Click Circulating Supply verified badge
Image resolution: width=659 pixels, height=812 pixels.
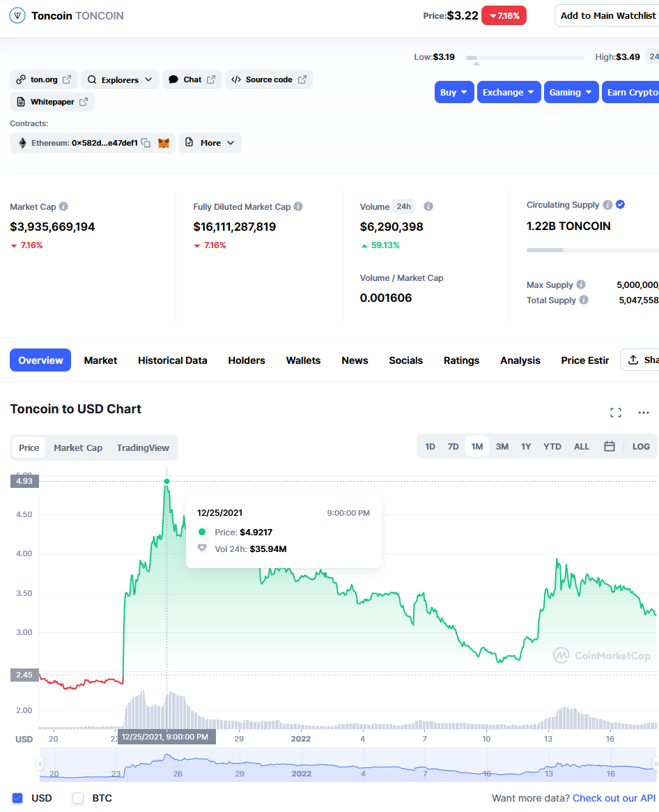click(620, 205)
